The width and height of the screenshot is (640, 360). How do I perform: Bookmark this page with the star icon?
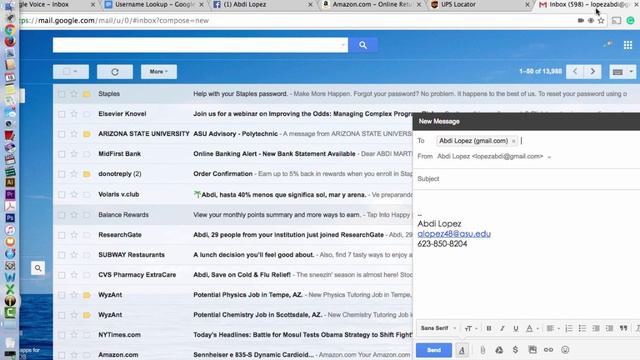point(601,20)
